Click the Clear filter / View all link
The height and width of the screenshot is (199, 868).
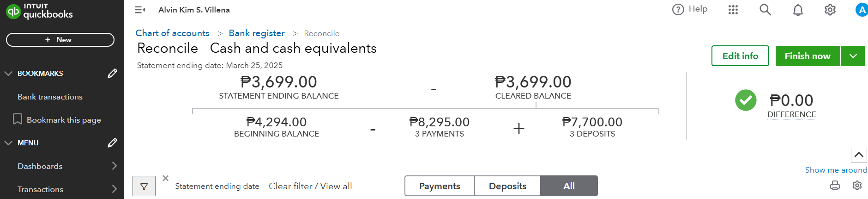[x=310, y=186]
